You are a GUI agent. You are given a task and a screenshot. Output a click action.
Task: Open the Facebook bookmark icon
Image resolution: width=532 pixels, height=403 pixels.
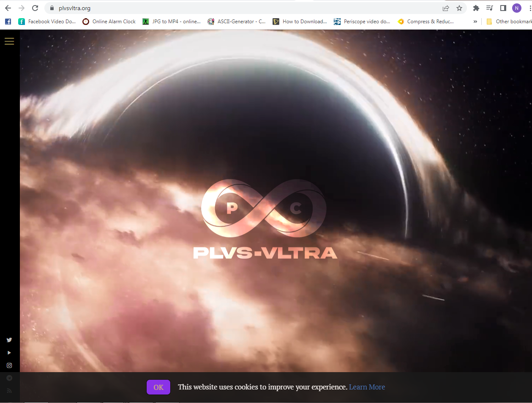click(8, 22)
